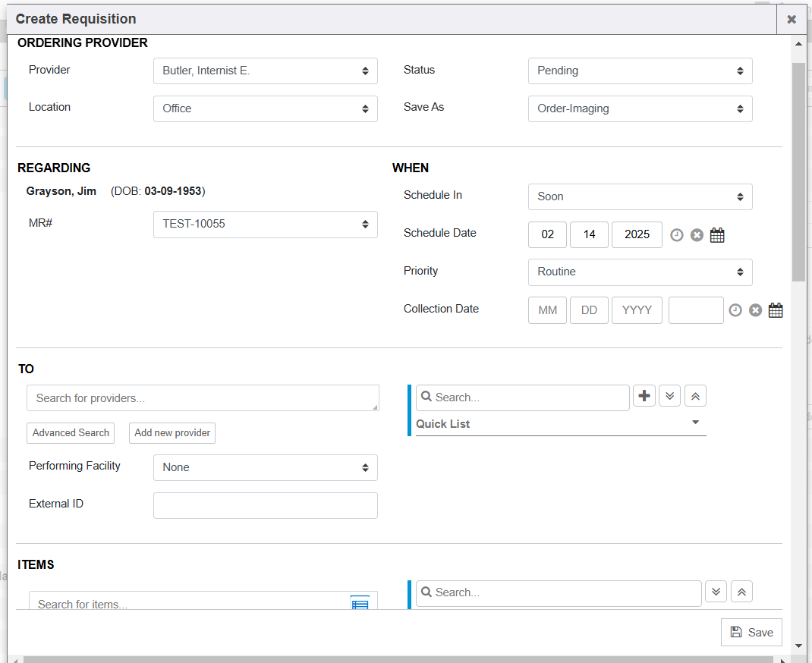Open the Provider dropdown

click(x=265, y=71)
